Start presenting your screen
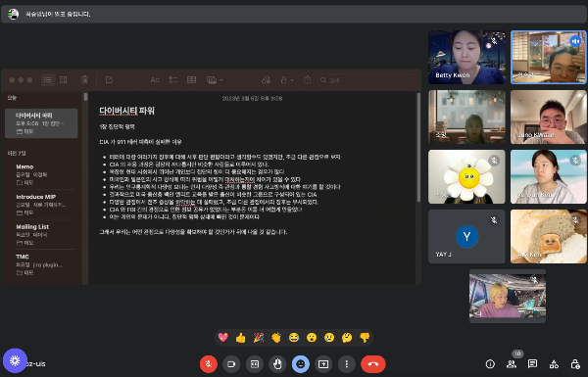588x377 pixels. 323,364
